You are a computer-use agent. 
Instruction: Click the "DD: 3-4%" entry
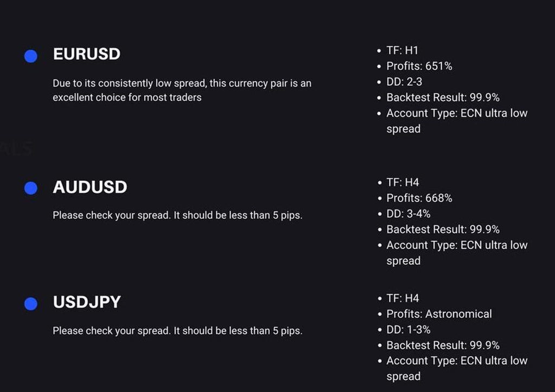pos(408,214)
